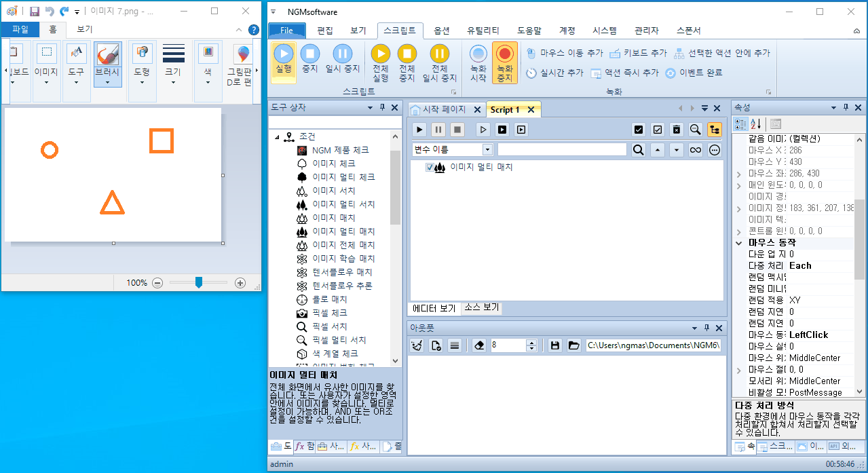Viewport: 868px width, 473px height.
Task: Start recording with 녹화 시작
Action: [478, 62]
